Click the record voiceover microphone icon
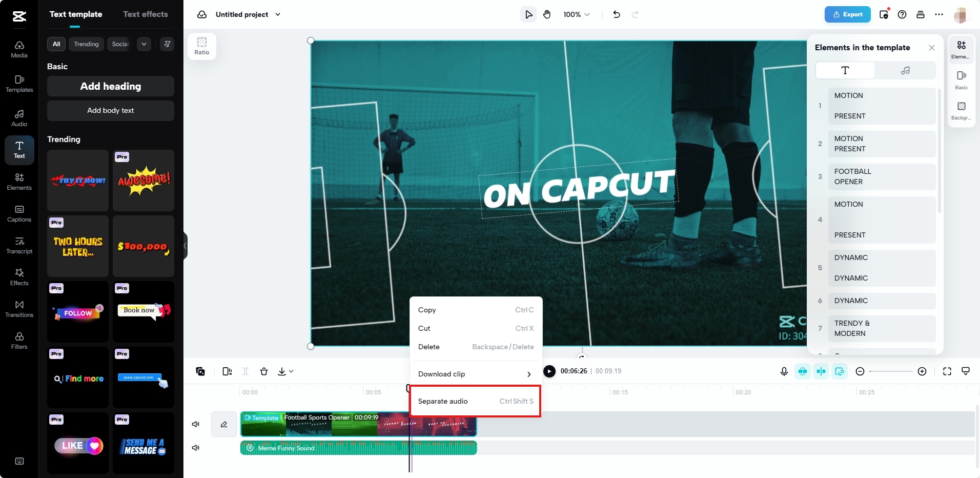980x478 pixels. (784, 371)
